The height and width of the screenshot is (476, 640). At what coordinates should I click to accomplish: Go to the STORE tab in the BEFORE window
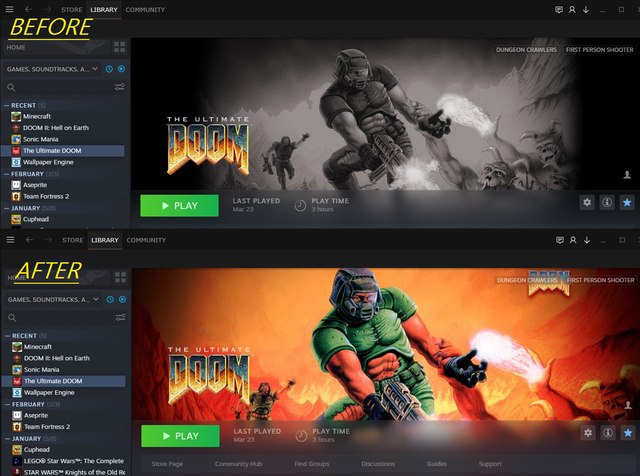pyautogui.click(x=73, y=10)
